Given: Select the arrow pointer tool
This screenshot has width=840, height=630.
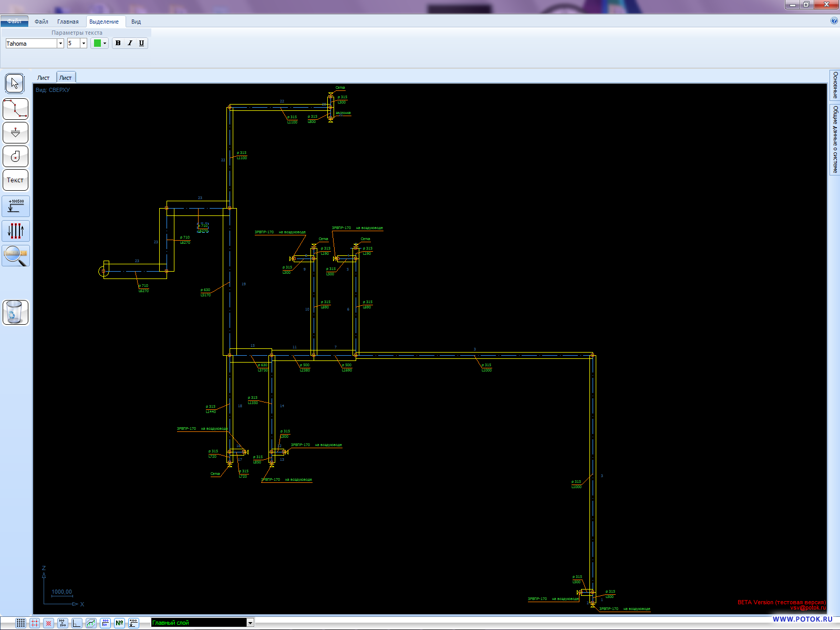Looking at the screenshot, I should tap(15, 84).
